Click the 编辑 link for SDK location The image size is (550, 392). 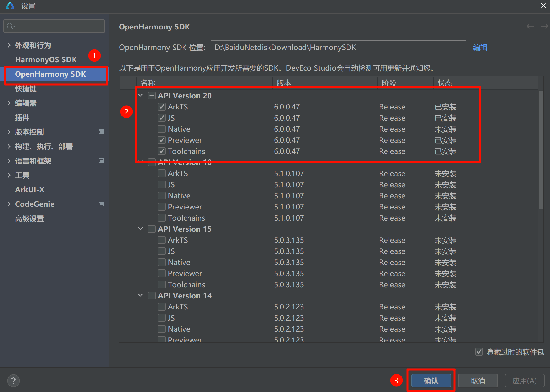(480, 48)
